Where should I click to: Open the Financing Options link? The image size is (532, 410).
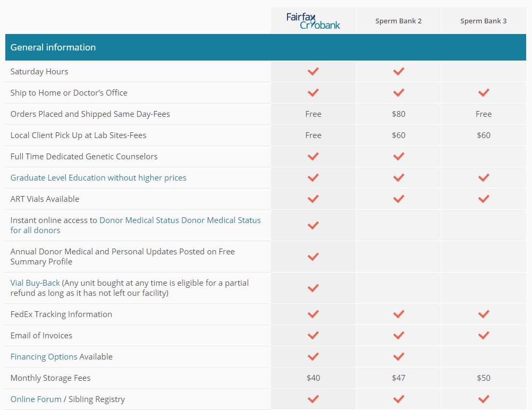pos(44,357)
